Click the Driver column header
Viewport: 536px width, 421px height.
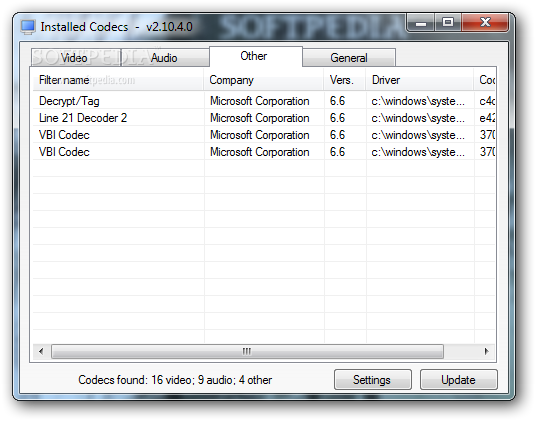point(420,80)
